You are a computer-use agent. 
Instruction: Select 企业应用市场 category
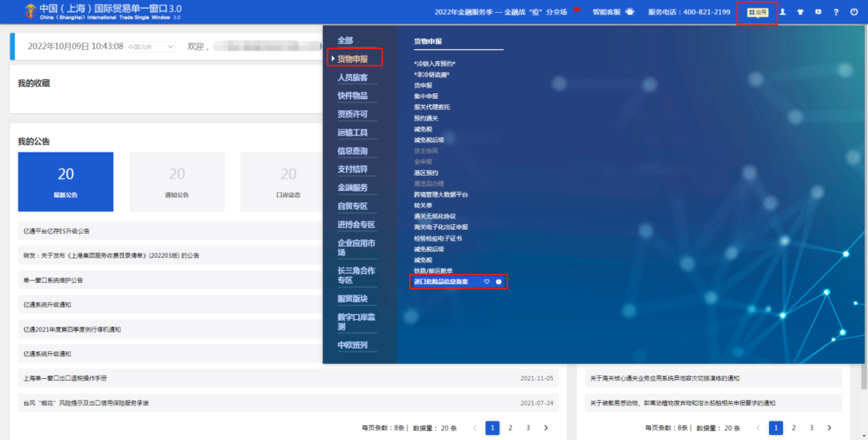coord(357,247)
